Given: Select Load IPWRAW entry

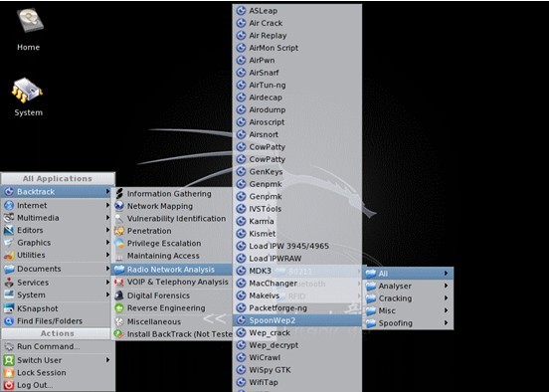Looking at the screenshot, I should pos(297,258).
